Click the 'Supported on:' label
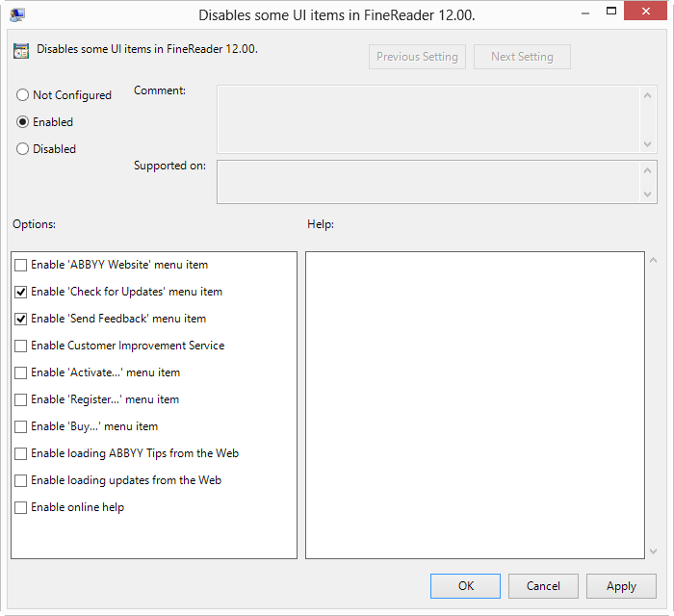The width and height of the screenshot is (674, 616). coord(169,166)
